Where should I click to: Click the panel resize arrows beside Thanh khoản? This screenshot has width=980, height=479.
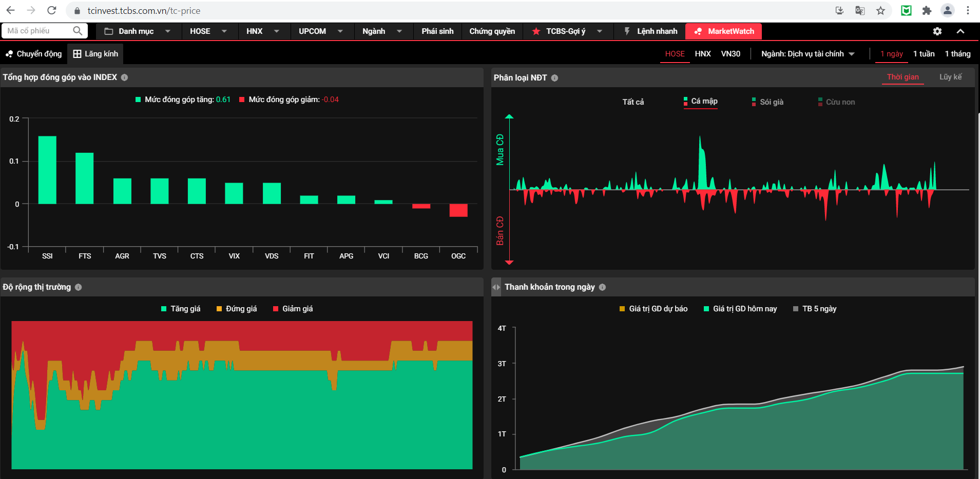[496, 287]
